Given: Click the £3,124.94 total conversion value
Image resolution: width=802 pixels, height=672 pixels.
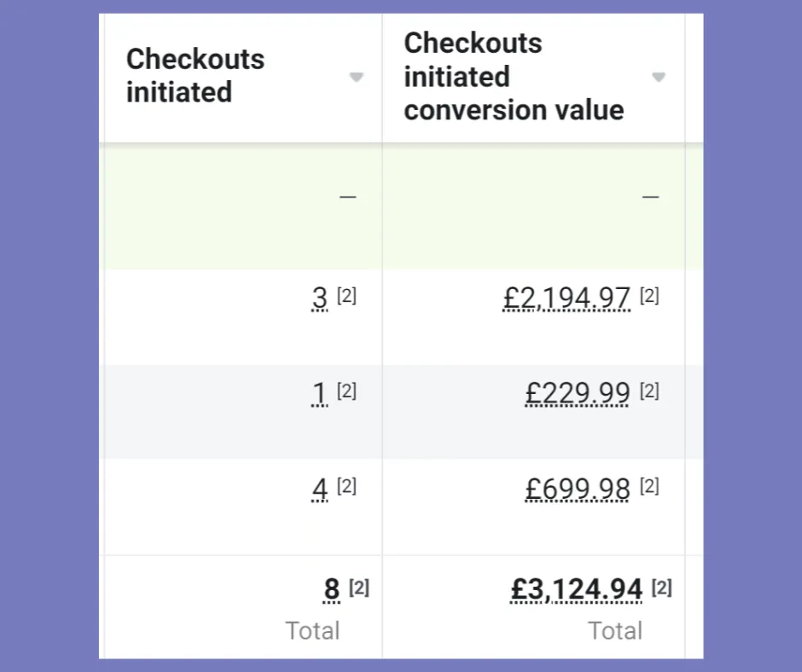Looking at the screenshot, I should [576, 589].
